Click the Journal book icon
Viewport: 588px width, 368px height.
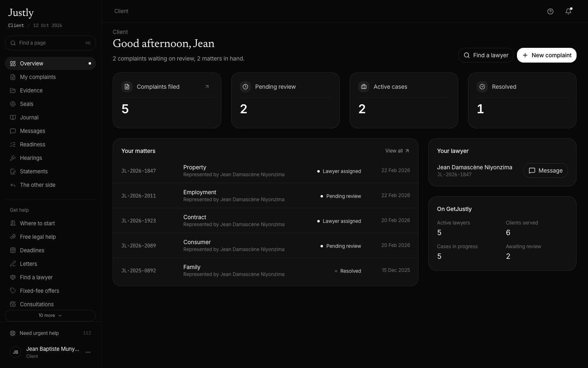click(13, 118)
